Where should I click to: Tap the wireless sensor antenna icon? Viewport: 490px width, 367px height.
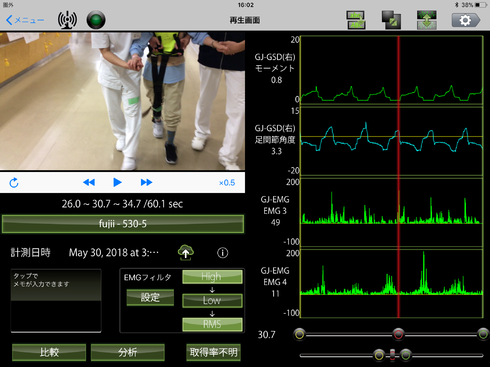67,20
